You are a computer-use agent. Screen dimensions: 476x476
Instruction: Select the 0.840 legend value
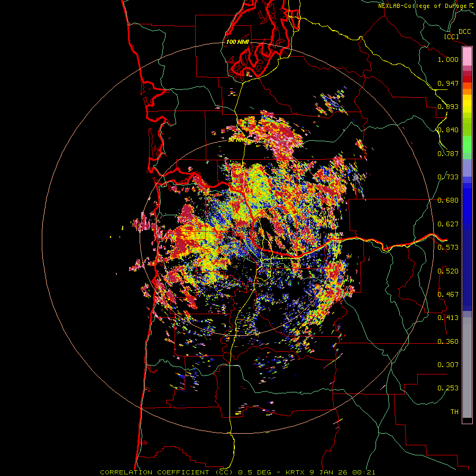tap(448, 130)
